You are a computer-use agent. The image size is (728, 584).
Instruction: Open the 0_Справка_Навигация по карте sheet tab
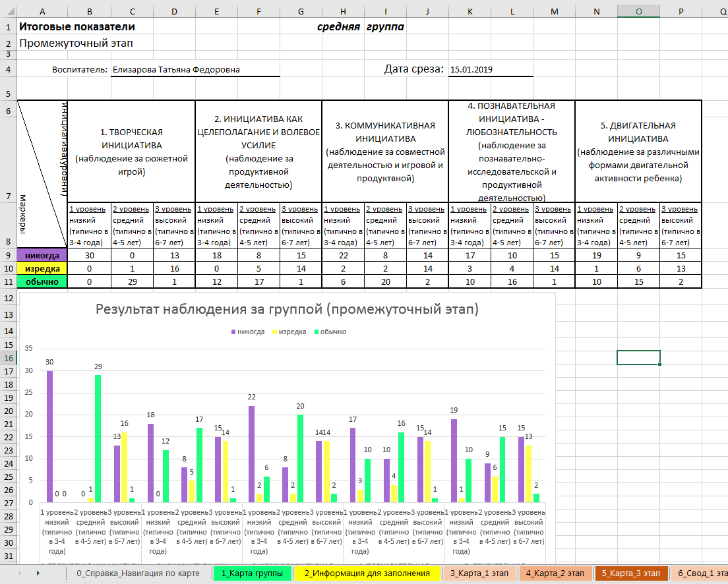click(138, 573)
